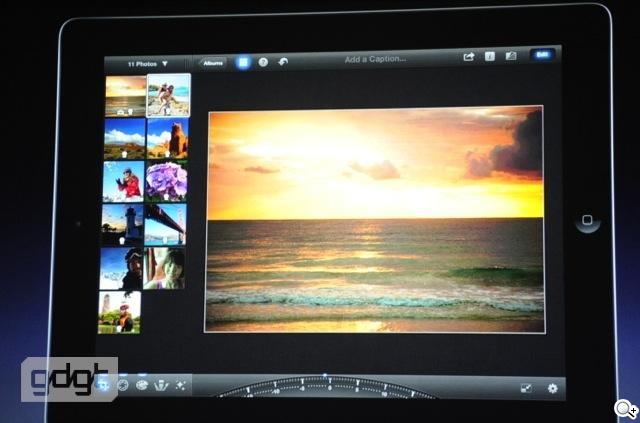Tap the Add a Caption field
This screenshot has width=640, height=423.
coord(375,60)
